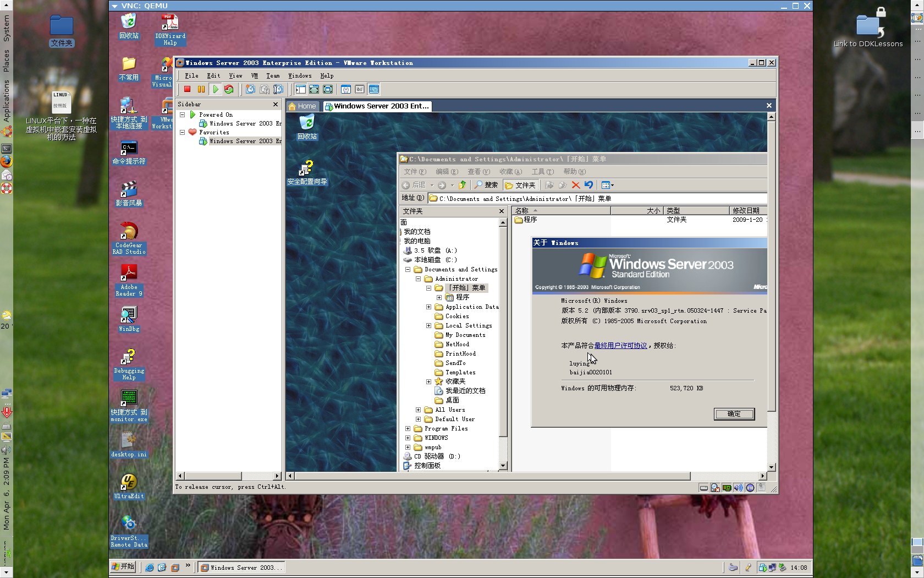The image size is (924, 578).
Task: Click the sound device status icon
Action: coord(738,488)
